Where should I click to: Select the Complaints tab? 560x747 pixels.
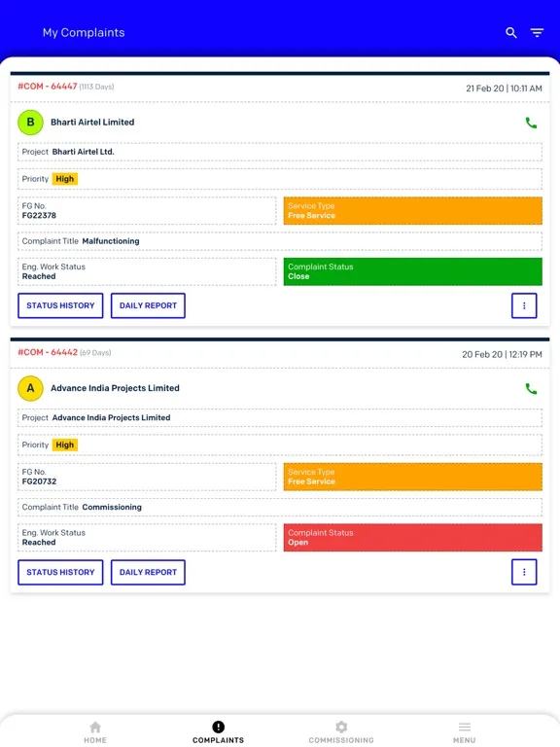[218, 732]
